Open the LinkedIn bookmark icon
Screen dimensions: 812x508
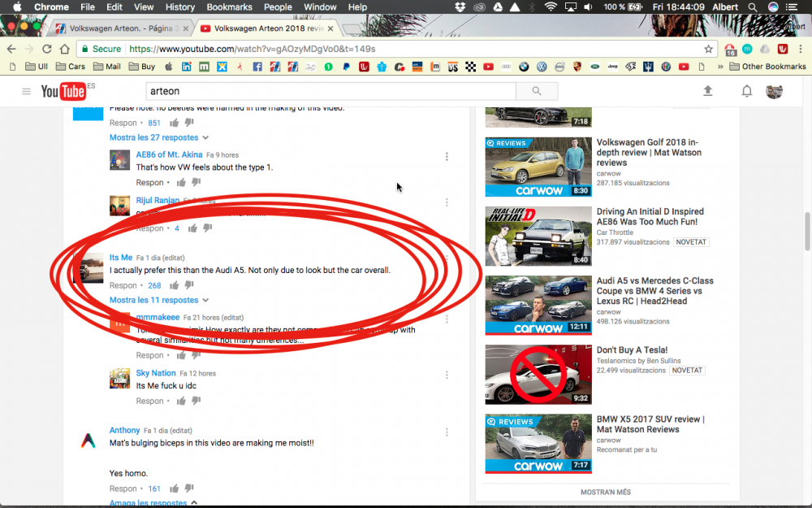[187, 67]
